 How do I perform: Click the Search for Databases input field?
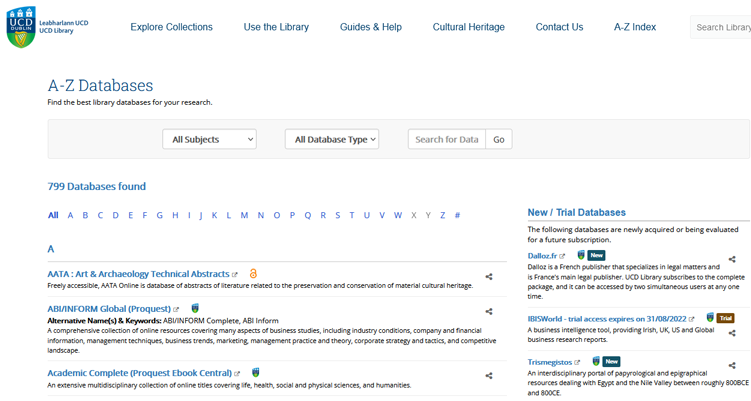click(447, 140)
